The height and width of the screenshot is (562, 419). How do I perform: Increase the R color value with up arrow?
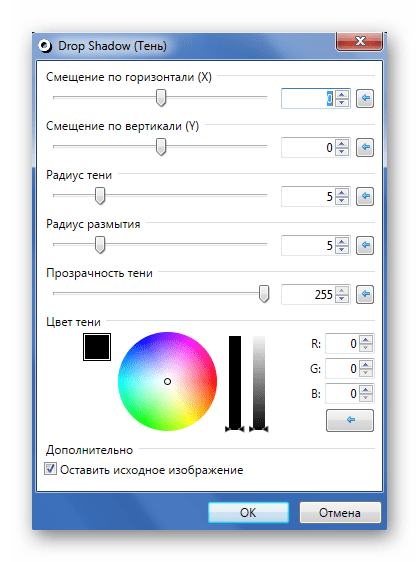(x=366, y=340)
